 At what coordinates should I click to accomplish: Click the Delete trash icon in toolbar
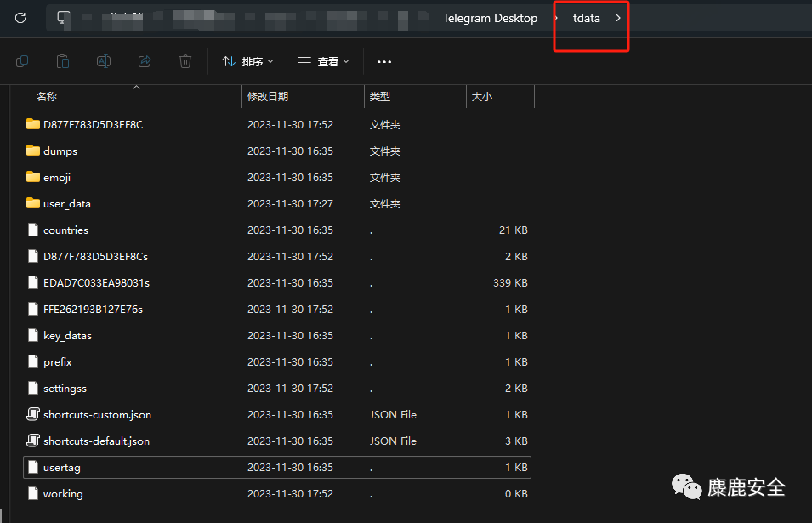185,61
